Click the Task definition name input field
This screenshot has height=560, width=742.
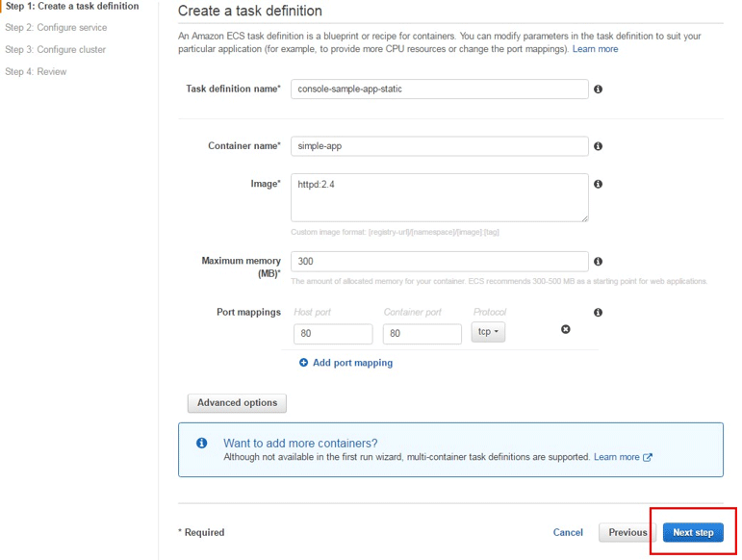pyautogui.click(x=440, y=89)
